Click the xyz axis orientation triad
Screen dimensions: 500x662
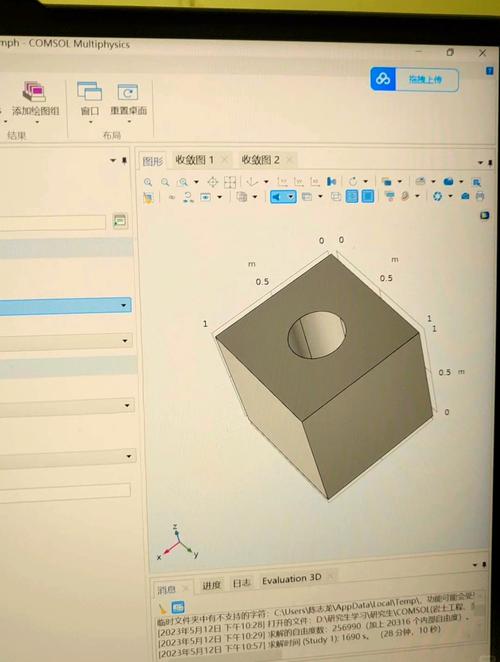pos(177,543)
